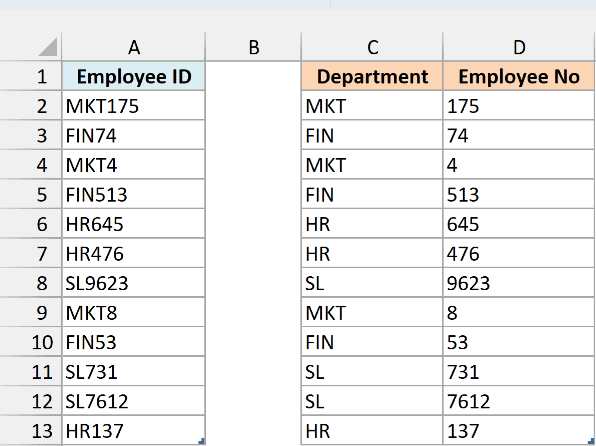This screenshot has width=596, height=446.
Task: Click the Employee No header cell
Action: pos(519,76)
